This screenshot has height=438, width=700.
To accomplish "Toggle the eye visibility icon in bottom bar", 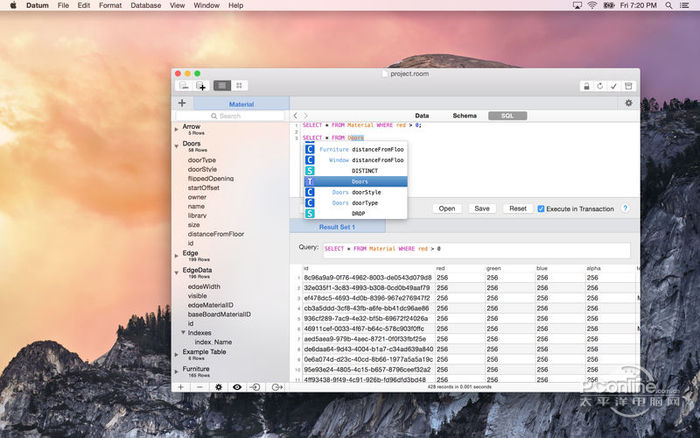I will click(x=237, y=386).
